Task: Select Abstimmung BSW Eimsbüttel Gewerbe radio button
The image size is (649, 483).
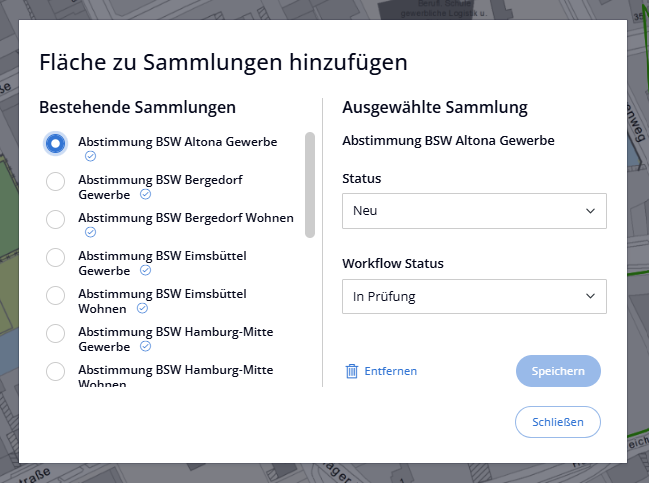Action: 56,257
